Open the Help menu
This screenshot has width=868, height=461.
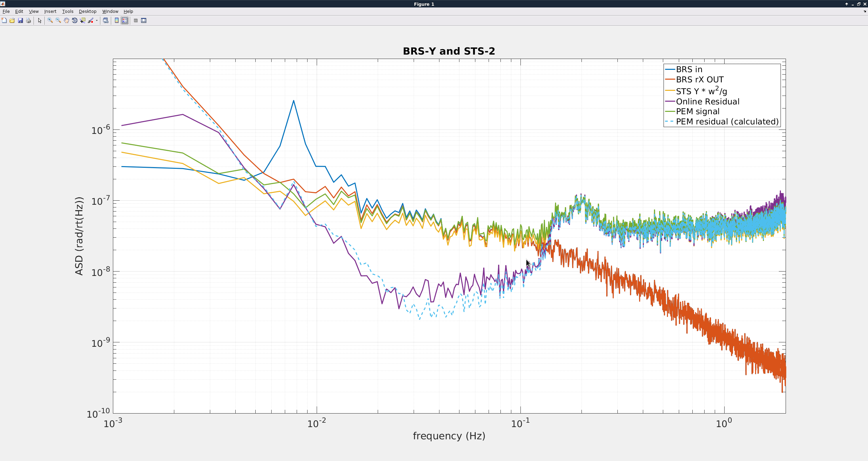[128, 12]
